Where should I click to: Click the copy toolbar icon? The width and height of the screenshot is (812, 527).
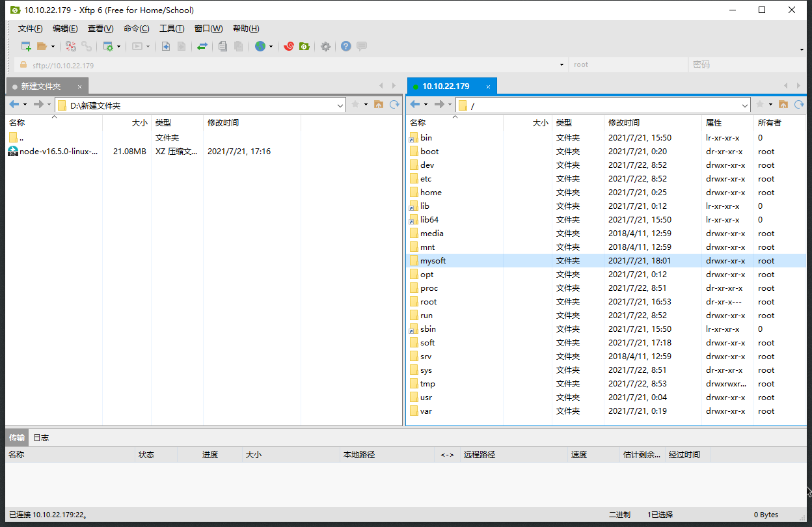[x=221, y=46]
